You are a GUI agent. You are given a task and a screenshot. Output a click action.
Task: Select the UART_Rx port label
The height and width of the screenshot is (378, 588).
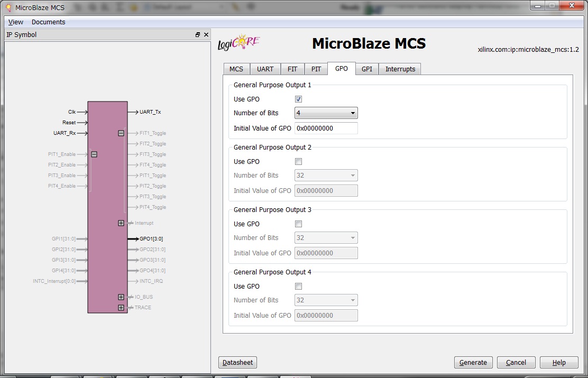tap(65, 133)
